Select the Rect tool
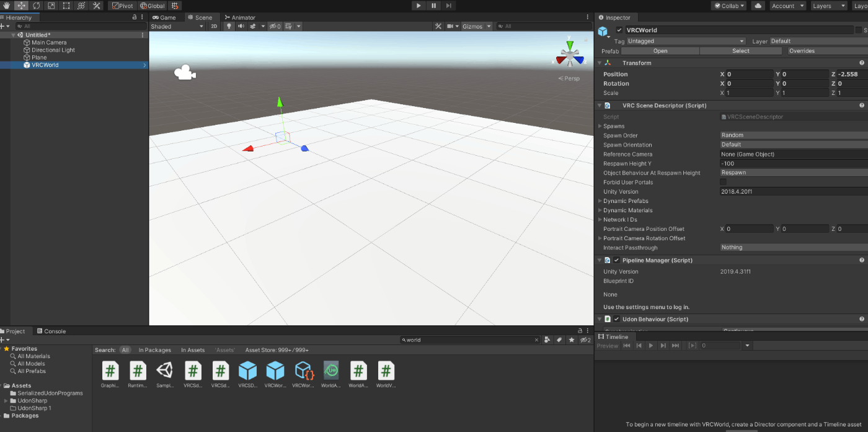Image resolution: width=868 pixels, height=432 pixels. (x=66, y=6)
